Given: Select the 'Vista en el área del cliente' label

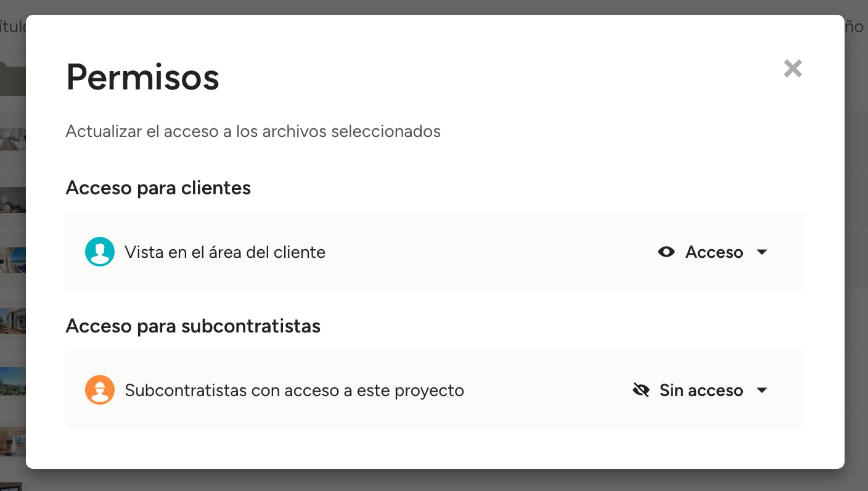Looking at the screenshot, I should (x=225, y=252).
